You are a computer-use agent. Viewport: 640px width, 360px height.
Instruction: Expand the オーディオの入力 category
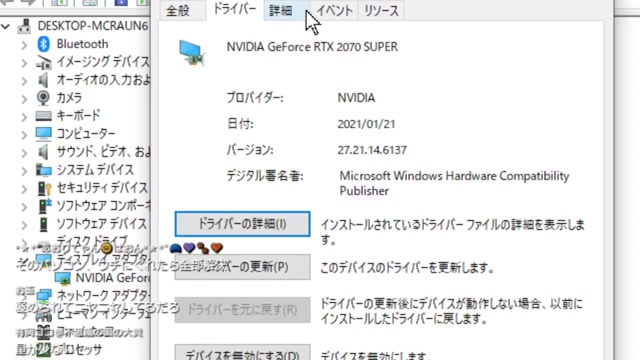pyautogui.click(x=24, y=81)
